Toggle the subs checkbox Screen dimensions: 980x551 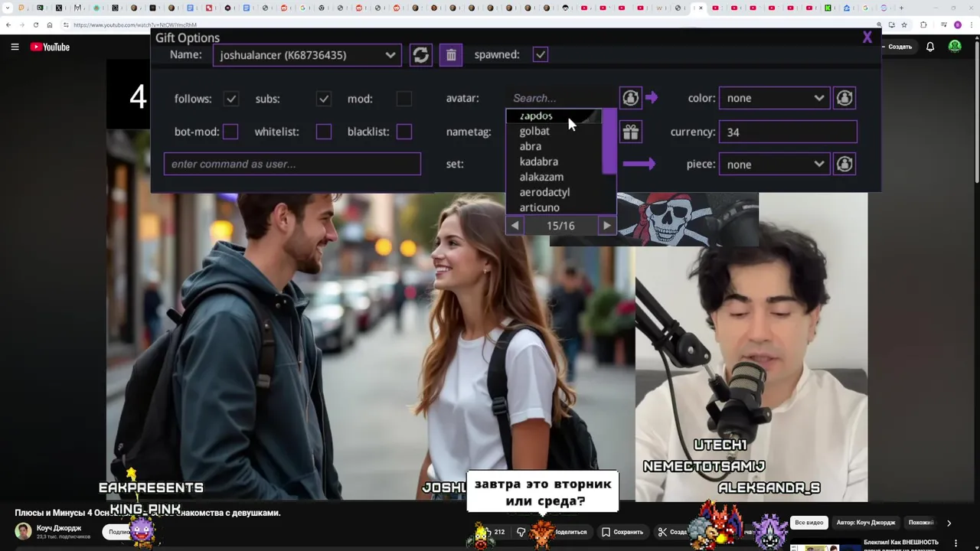[324, 99]
